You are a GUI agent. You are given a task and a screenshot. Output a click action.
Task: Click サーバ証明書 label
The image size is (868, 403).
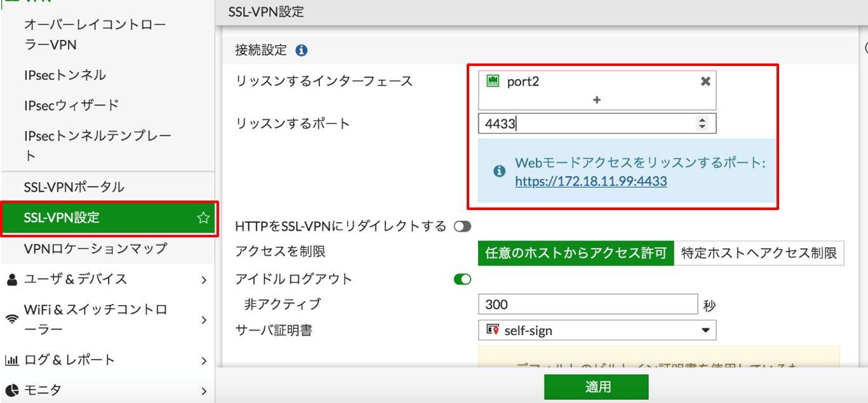click(x=274, y=330)
